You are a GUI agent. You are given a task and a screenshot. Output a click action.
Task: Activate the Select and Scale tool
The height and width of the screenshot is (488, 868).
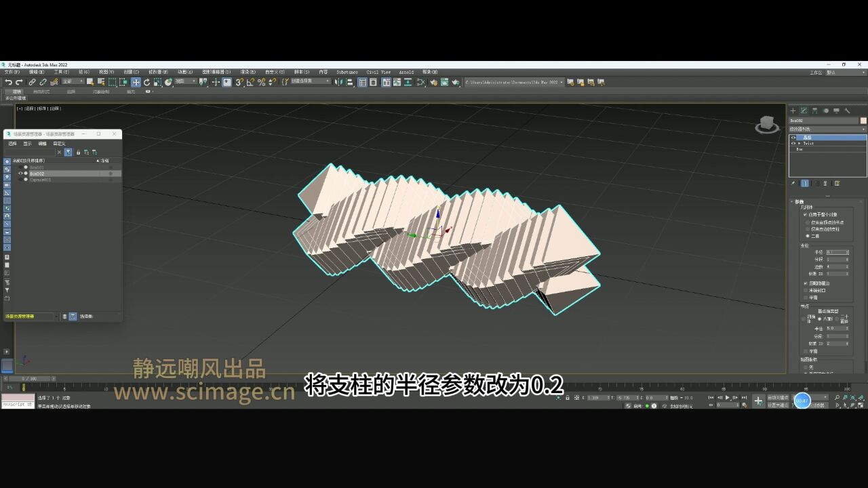click(157, 82)
